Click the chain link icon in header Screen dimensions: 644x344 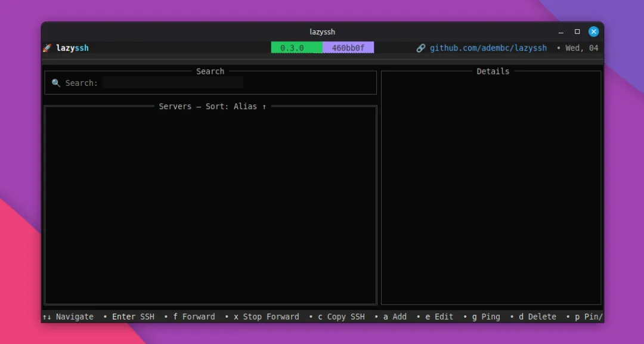[x=420, y=48]
